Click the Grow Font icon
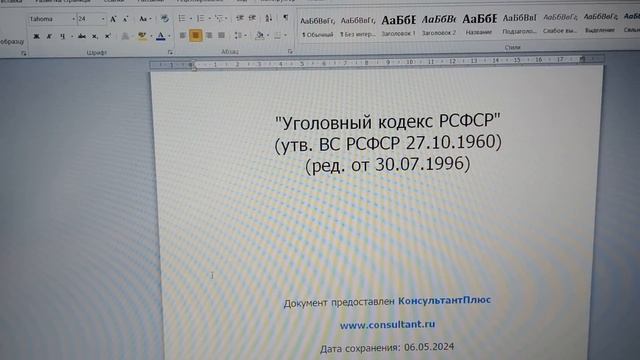Viewport: 640px width, 360px height. click(113, 19)
